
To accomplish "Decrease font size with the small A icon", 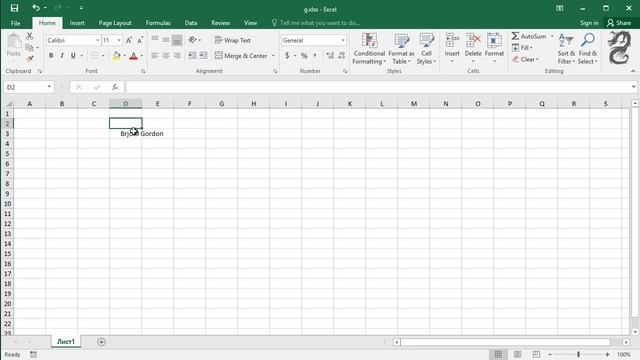I will [x=140, y=40].
